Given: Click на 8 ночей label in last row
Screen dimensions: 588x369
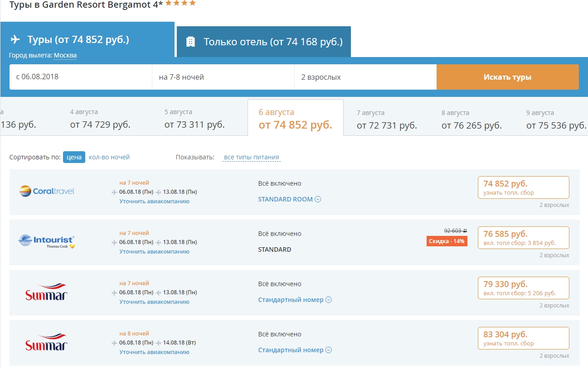Looking at the screenshot, I should click(x=134, y=334).
